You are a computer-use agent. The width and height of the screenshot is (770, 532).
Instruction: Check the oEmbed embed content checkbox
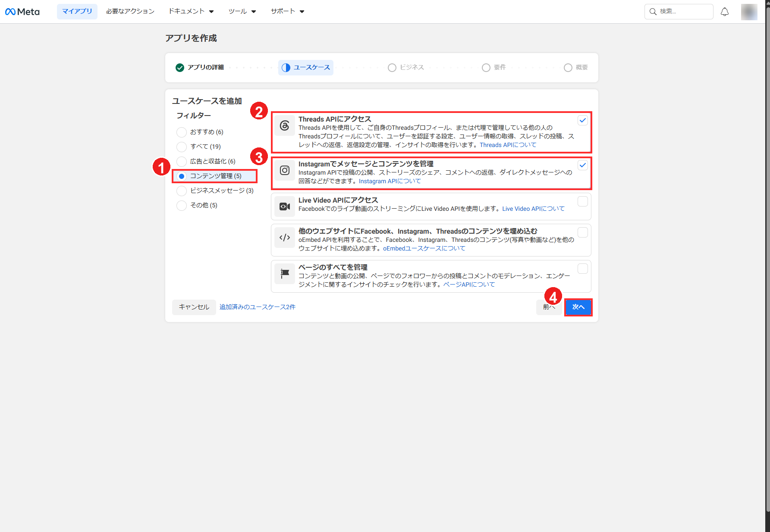(x=583, y=232)
